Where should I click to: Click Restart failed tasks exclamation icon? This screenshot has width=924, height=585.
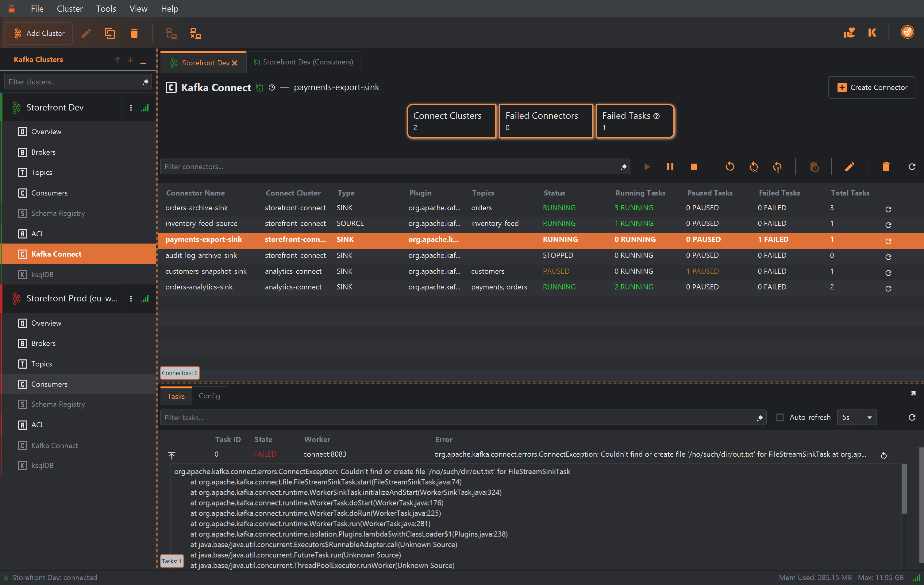point(777,167)
